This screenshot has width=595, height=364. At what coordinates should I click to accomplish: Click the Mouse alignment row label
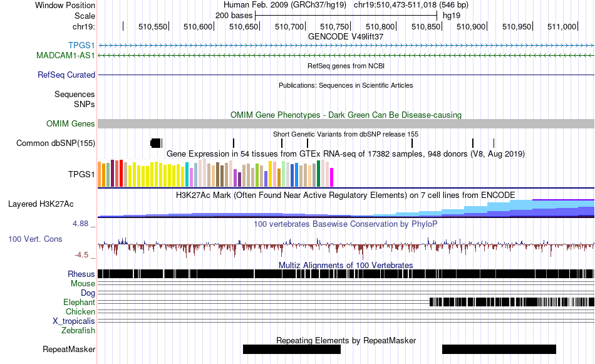83,284
